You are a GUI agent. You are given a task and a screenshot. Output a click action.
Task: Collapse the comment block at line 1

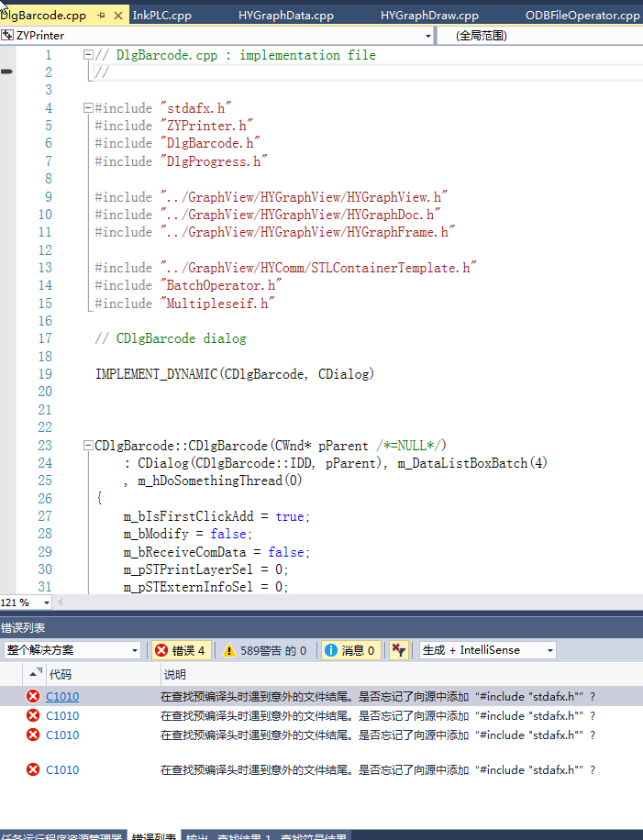point(87,55)
